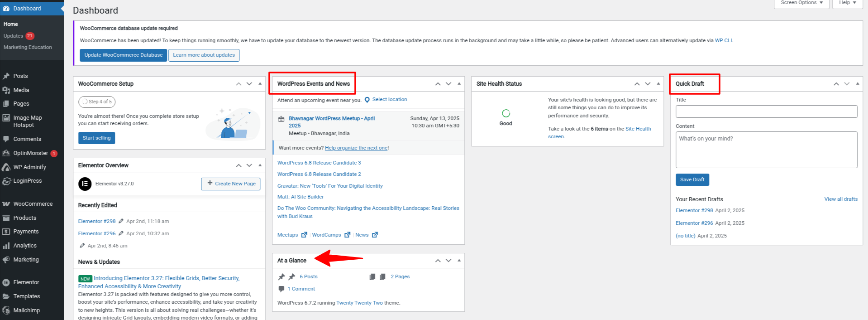Screen dimensions: 868x320
Task: Click the What's on your mind content box
Action: [767, 150]
